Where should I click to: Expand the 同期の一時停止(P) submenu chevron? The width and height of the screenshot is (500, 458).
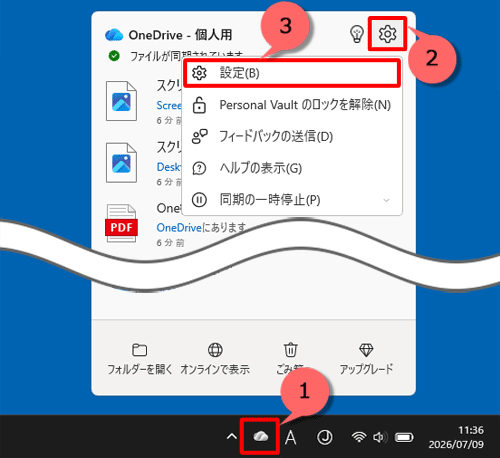(386, 200)
